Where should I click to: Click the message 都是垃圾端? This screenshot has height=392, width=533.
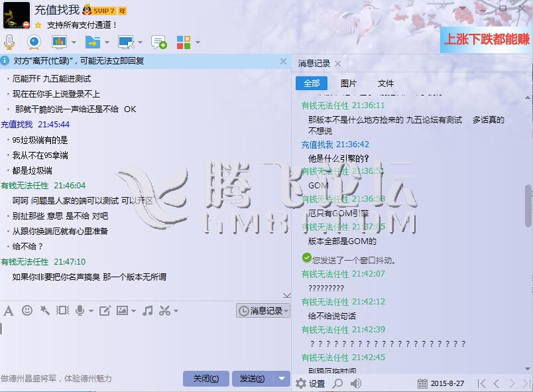point(32,170)
